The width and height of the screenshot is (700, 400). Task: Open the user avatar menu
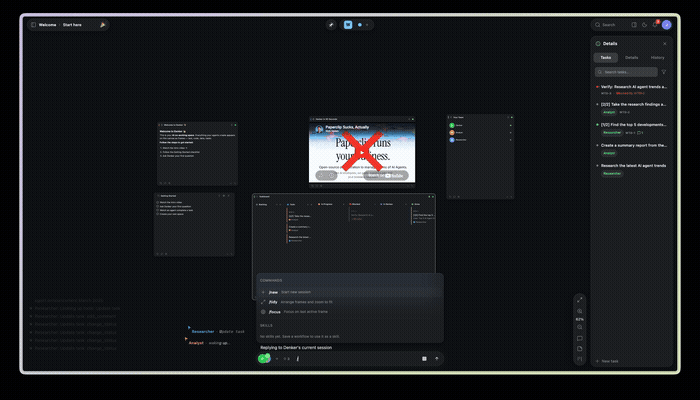pyautogui.click(x=667, y=25)
